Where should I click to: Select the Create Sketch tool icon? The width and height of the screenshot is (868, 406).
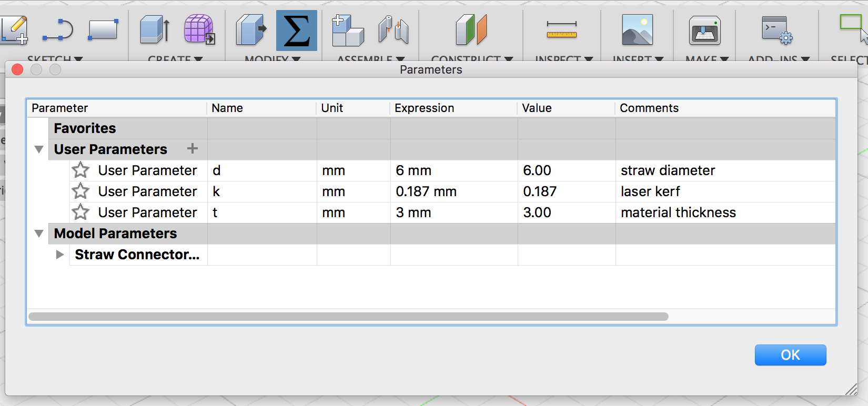(14, 30)
